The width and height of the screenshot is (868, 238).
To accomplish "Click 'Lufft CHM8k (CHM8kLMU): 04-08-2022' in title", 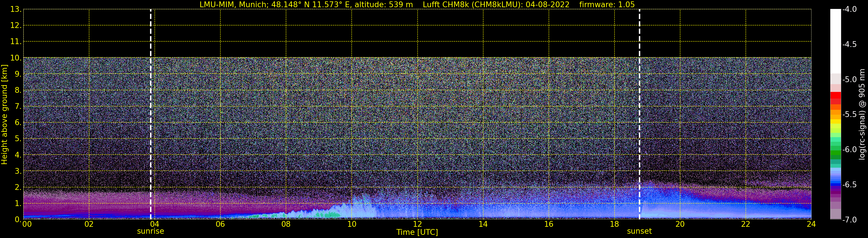I will click(x=496, y=5).
